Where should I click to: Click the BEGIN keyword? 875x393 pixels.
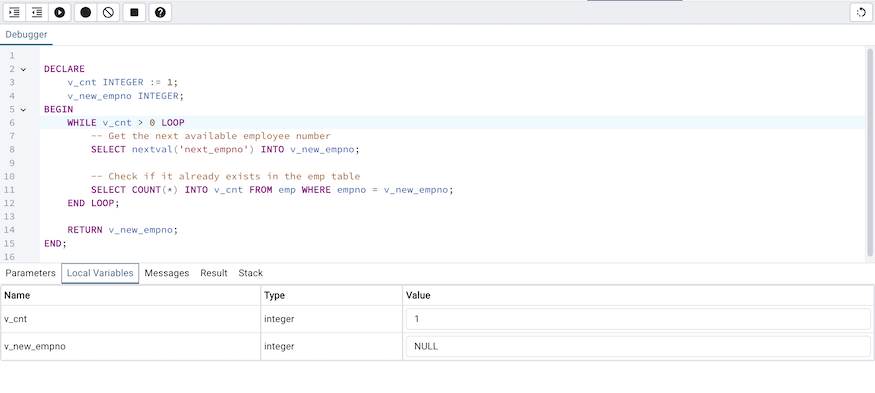(x=59, y=109)
